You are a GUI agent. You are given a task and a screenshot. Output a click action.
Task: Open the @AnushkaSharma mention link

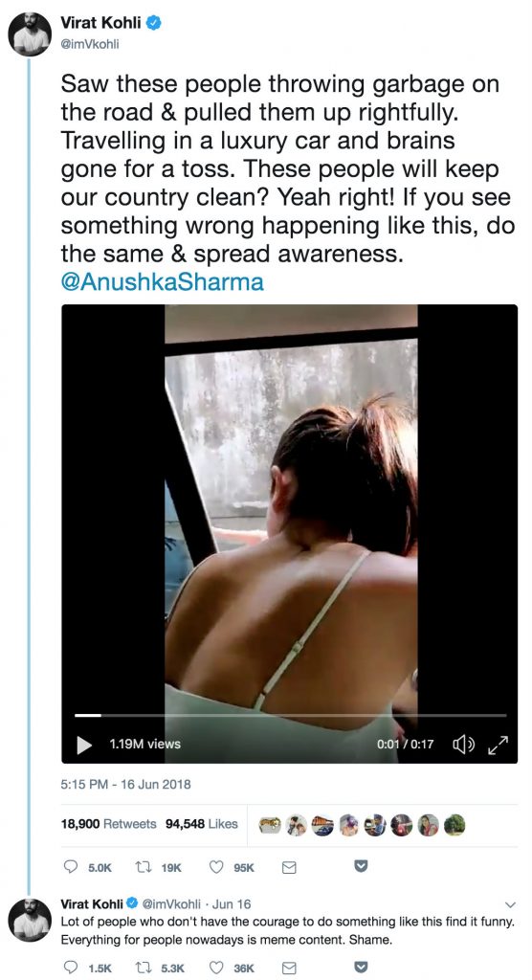tap(162, 282)
